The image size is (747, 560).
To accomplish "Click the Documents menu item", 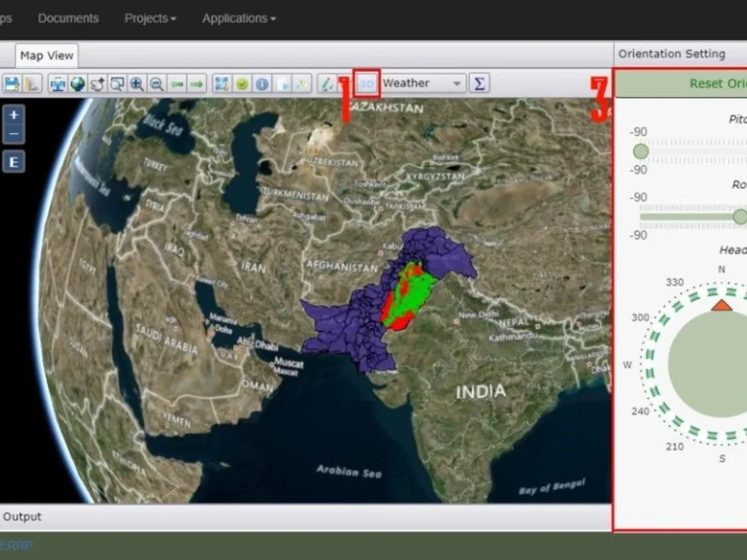I will [68, 18].
